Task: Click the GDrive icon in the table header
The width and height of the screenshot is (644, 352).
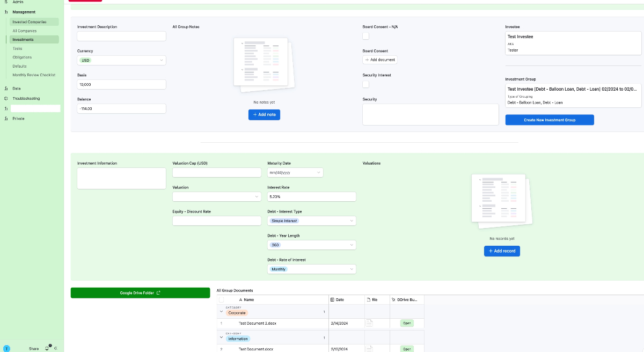Action: [x=393, y=299]
